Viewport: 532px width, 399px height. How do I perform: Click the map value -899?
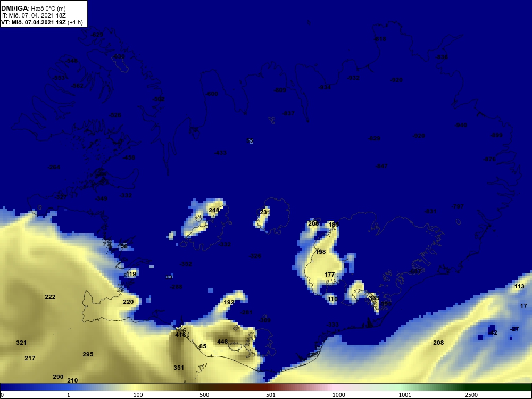(496, 135)
